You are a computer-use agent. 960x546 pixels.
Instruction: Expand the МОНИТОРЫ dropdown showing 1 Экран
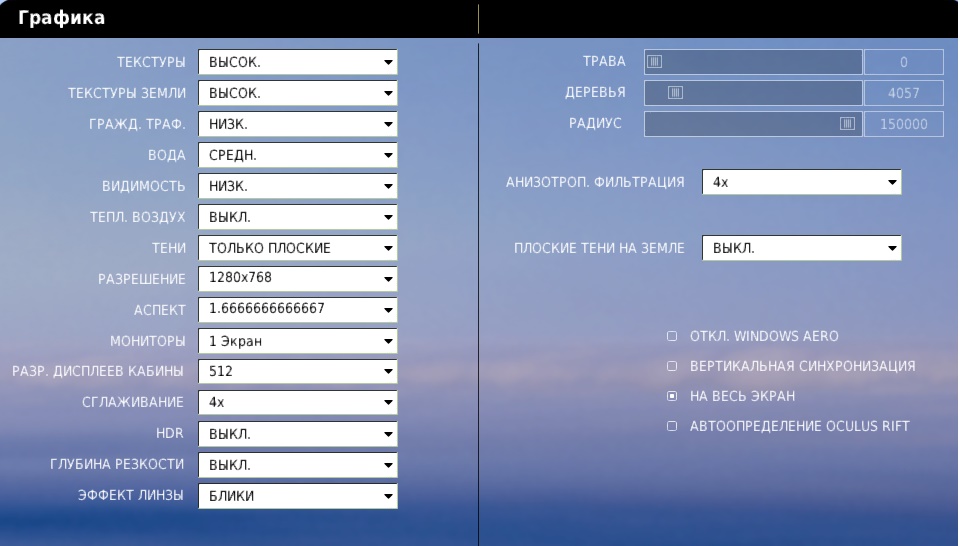pyautogui.click(x=298, y=341)
